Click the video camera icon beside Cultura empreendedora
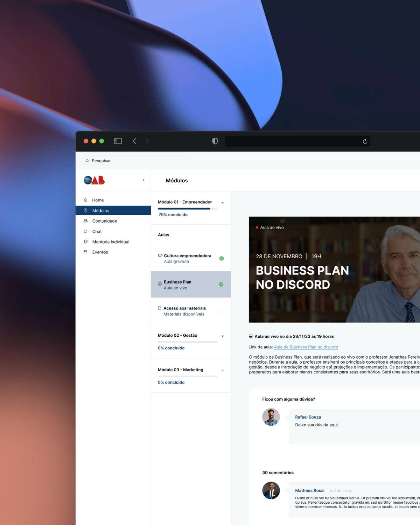420x525 pixels. click(160, 255)
